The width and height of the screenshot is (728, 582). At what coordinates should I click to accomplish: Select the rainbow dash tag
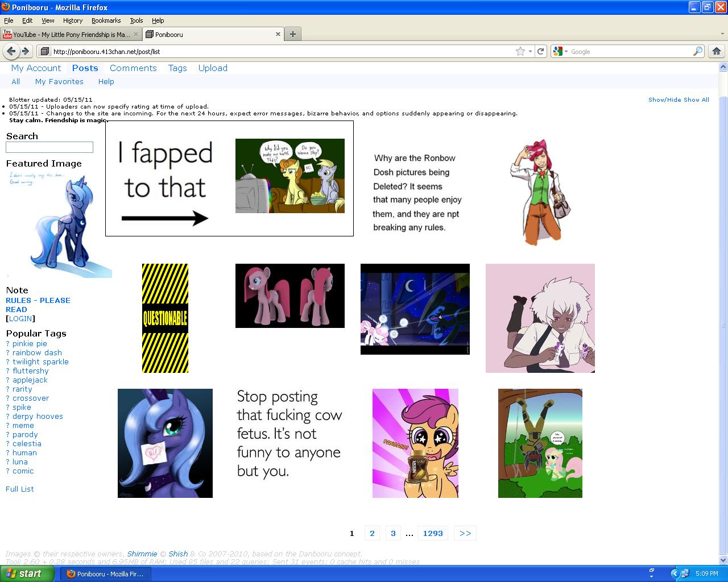(x=37, y=353)
